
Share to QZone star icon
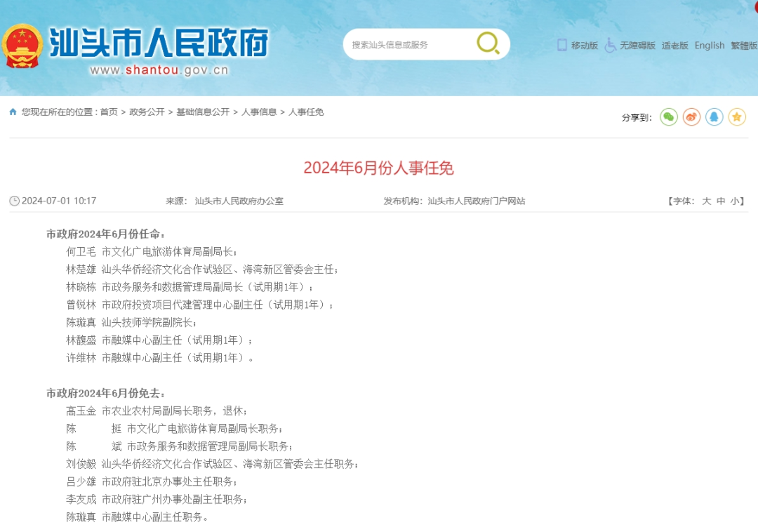(x=736, y=117)
